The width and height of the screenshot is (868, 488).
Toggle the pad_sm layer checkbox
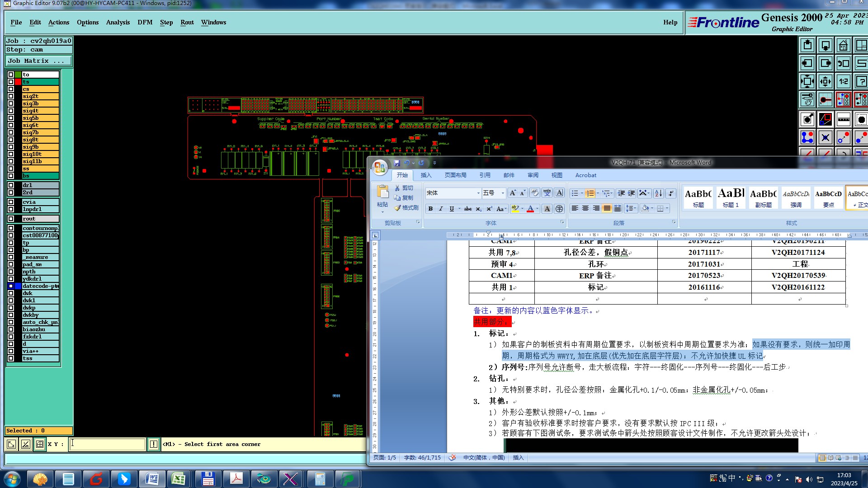click(x=11, y=264)
